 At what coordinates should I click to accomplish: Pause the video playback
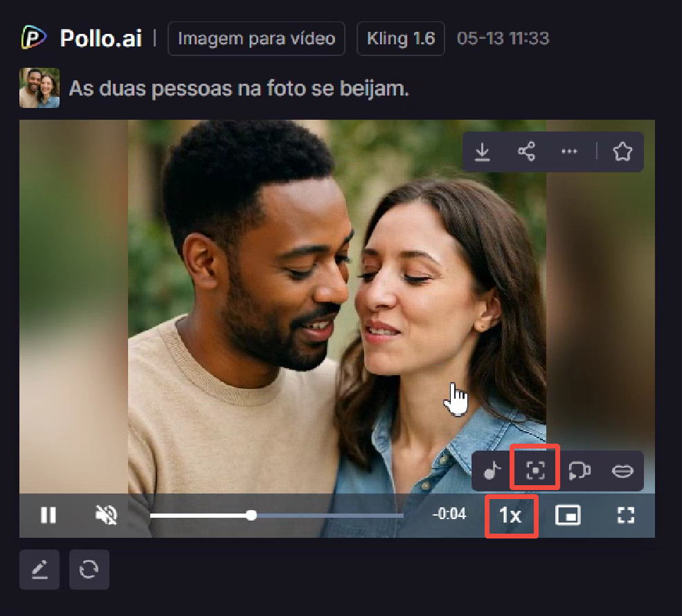pos(48,515)
